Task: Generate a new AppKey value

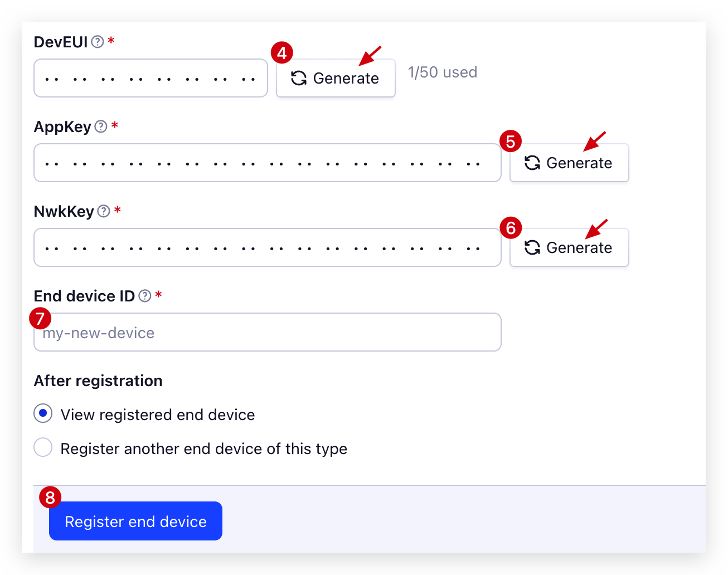Action: pyautogui.click(x=569, y=163)
